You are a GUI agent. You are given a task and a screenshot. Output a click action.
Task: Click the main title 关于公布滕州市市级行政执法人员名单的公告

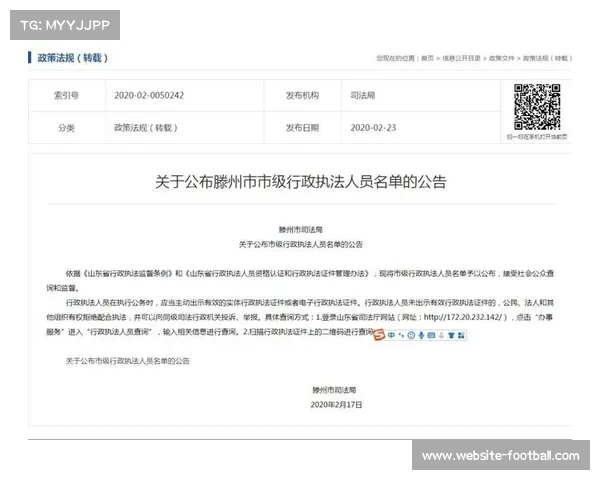pos(301,182)
